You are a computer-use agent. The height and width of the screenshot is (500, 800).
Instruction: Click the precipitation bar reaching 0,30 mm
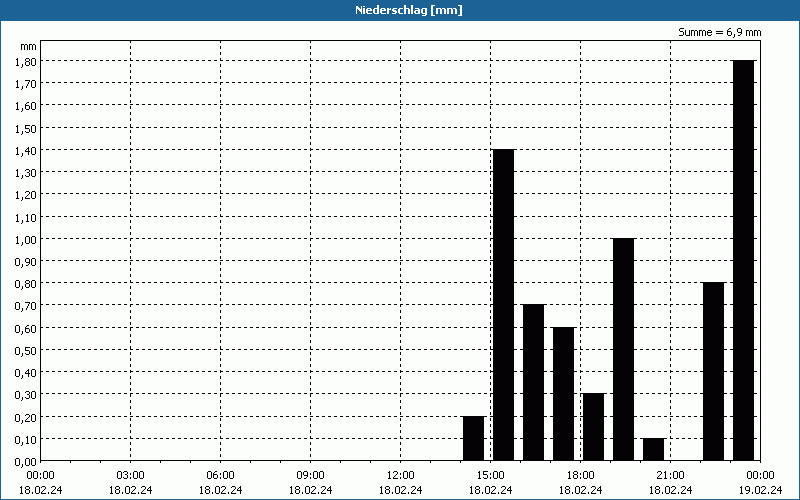pyautogui.click(x=593, y=427)
